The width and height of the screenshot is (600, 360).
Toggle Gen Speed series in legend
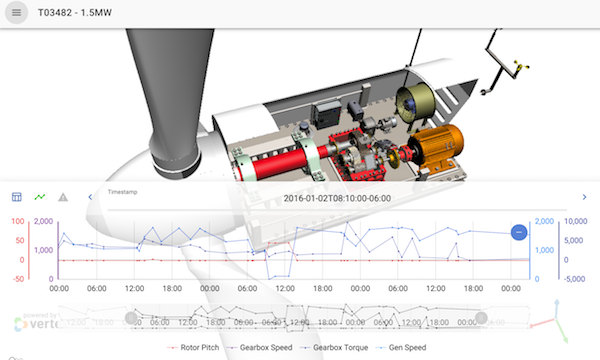[x=401, y=347]
